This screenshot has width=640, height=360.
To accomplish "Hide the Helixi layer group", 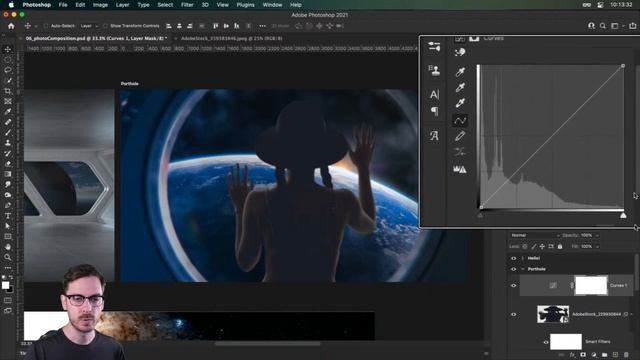I will pyautogui.click(x=513, y=258).
